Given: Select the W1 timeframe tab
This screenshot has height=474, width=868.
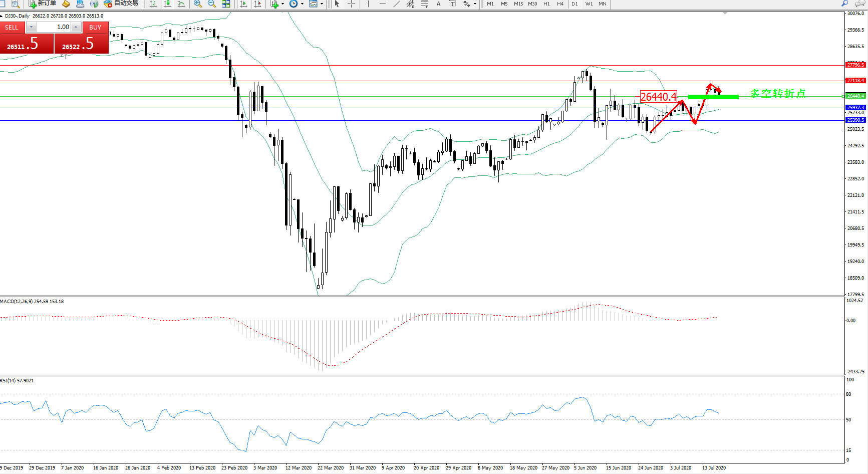Looking at the screenshot, I should [x=589, y=4].
